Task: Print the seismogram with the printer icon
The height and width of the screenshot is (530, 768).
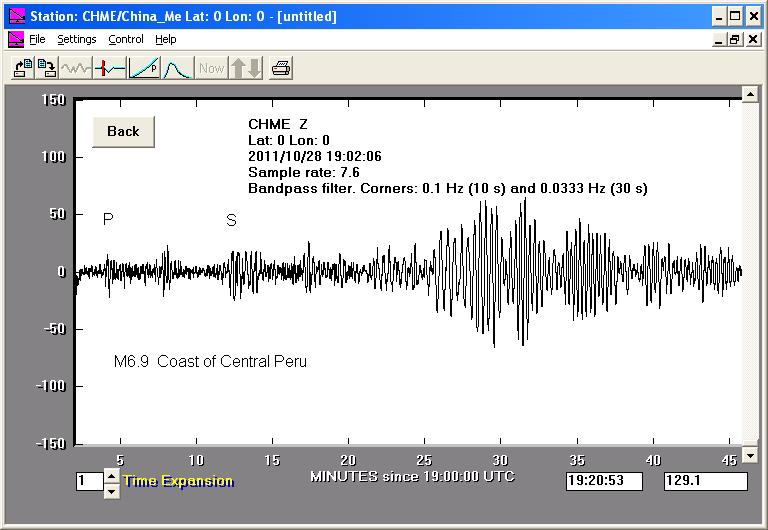Action: [281, 68]
